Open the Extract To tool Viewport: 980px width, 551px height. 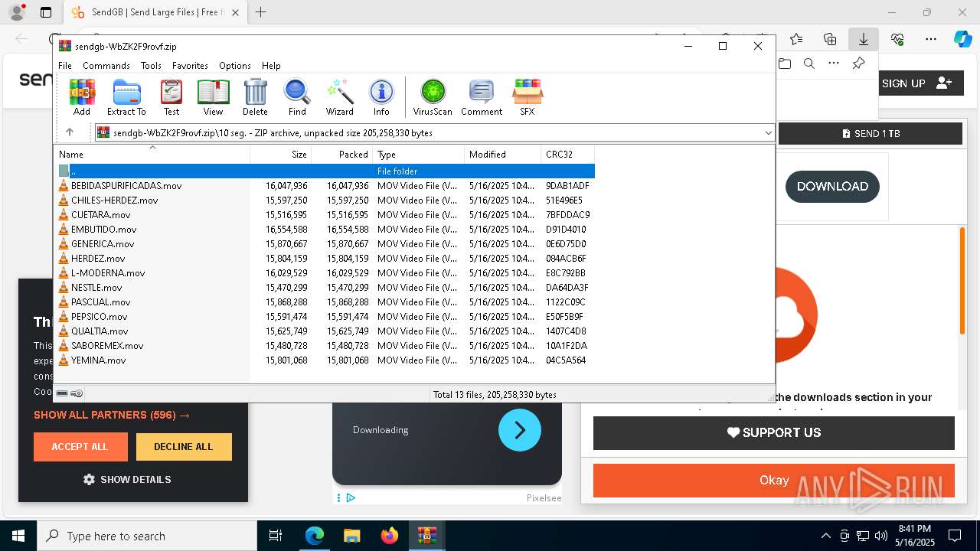pyautogui.click(x=126, y=97)
